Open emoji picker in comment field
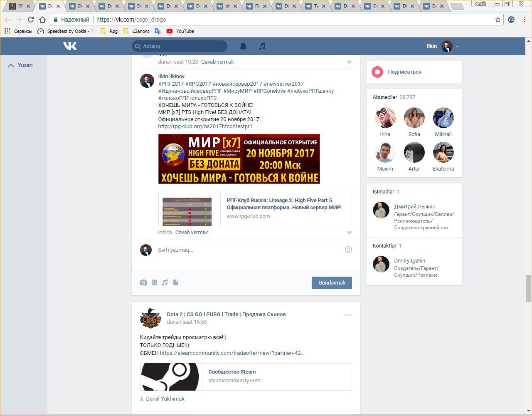Image resolution: width=532 pixels, height=416 pixels. 348,250
